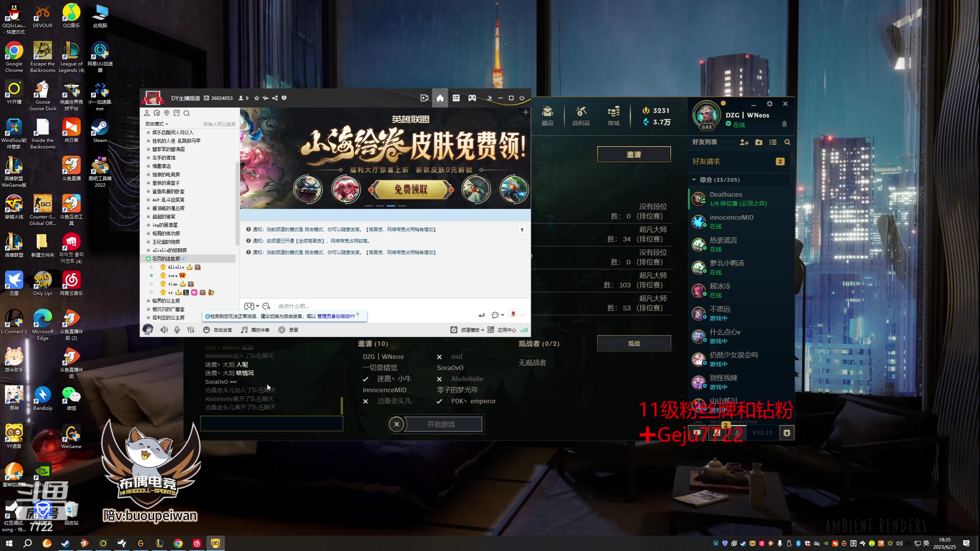Click the 自由发言 speaking mode button
This screenshot has width=980, height=551.
(217, 330)
